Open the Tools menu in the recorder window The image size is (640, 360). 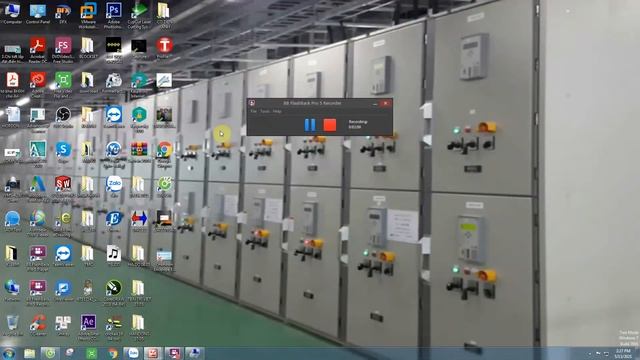pos(265,111)
